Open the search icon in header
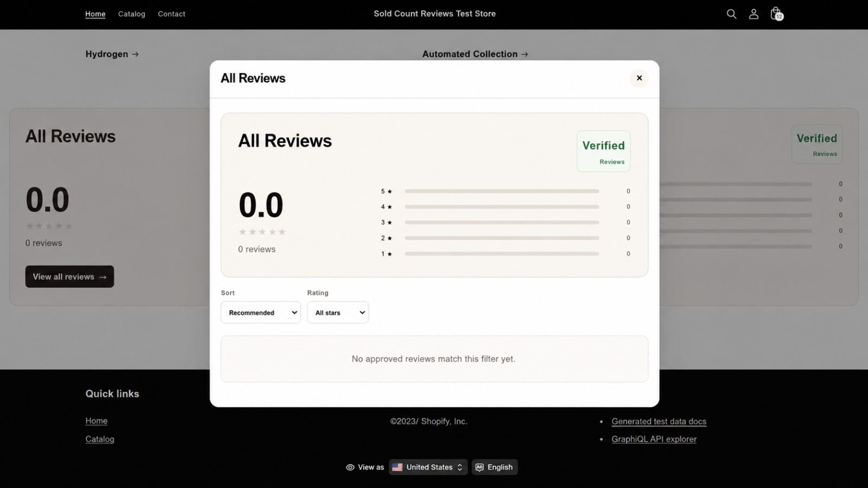Screen dimensions: 868x488 731,14
